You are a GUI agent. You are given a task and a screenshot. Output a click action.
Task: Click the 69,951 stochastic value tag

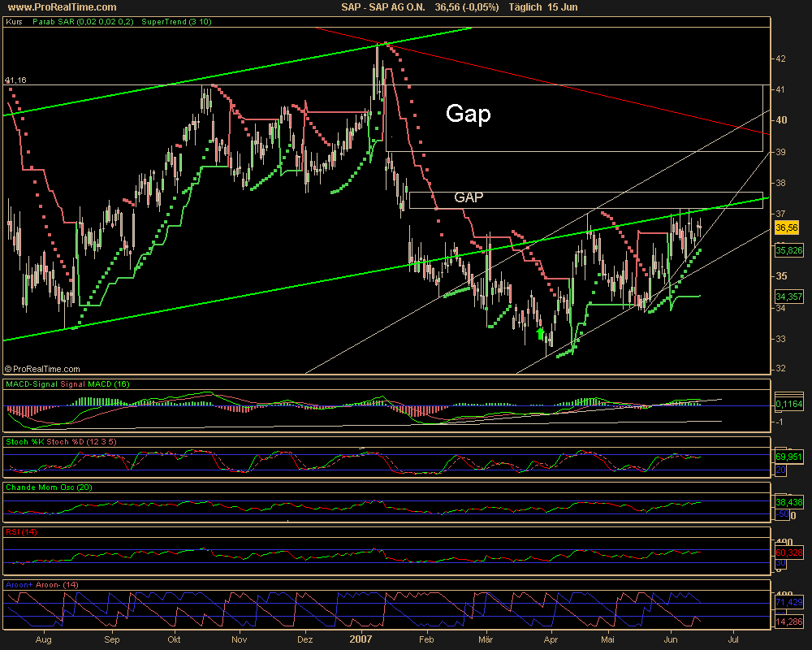tap(788, 457)
